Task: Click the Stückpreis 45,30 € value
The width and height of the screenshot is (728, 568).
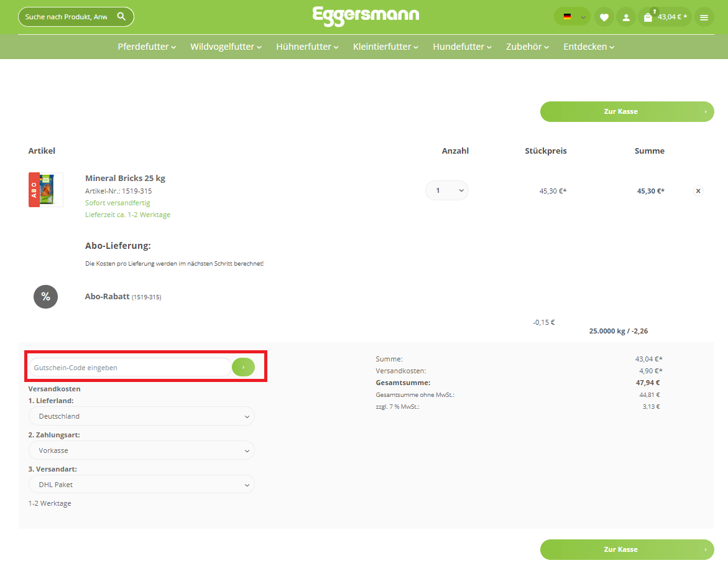Action: tap(553, 191)
